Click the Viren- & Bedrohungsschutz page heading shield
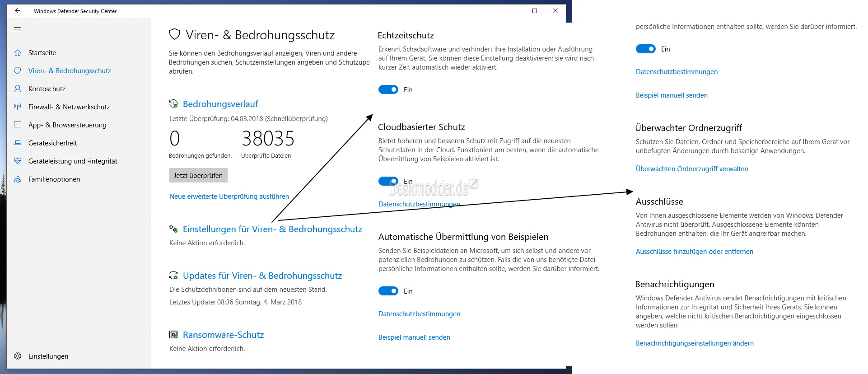 click(x=174, y=35)
